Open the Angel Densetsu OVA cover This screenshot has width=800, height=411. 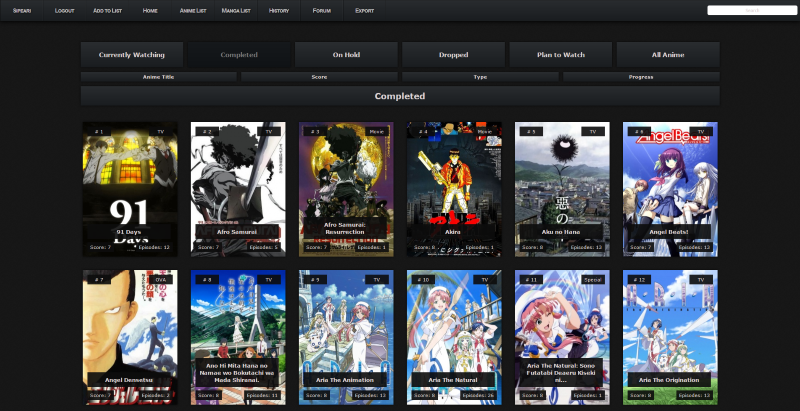[x=130, y=337]
